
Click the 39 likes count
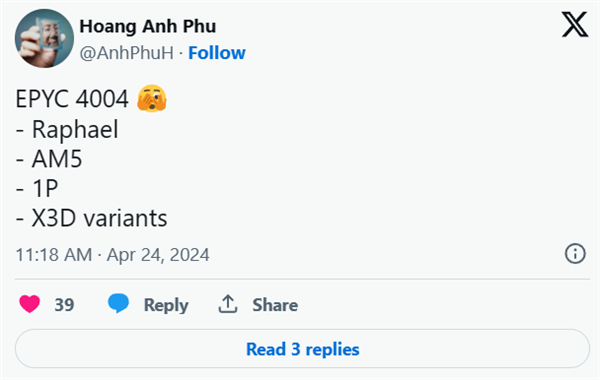64,305
